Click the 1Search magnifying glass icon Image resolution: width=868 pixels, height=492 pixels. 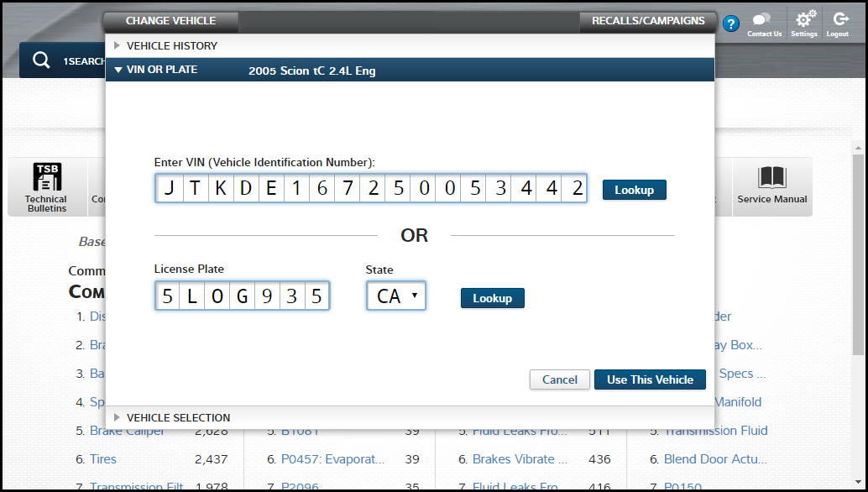tap(41, 60)
